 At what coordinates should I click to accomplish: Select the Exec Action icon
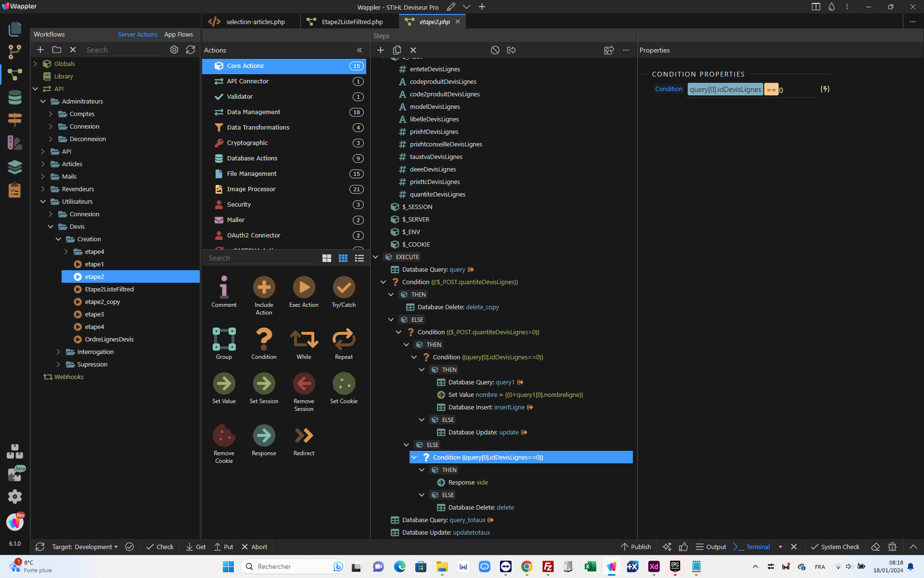coord(304,288)
